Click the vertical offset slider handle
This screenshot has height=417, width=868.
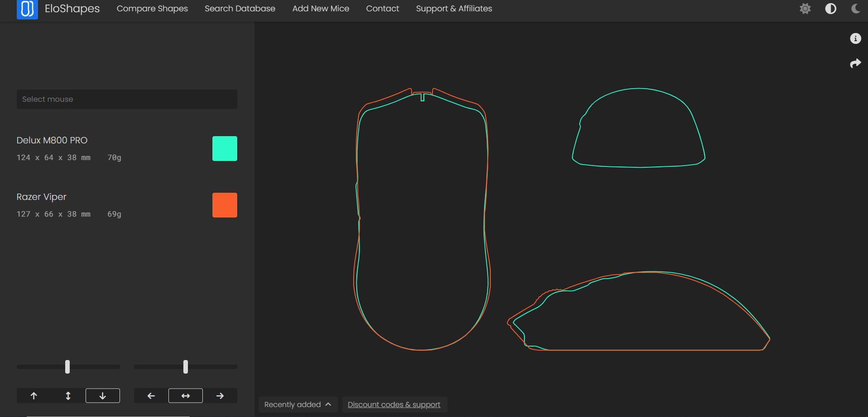tap(67, 367)
